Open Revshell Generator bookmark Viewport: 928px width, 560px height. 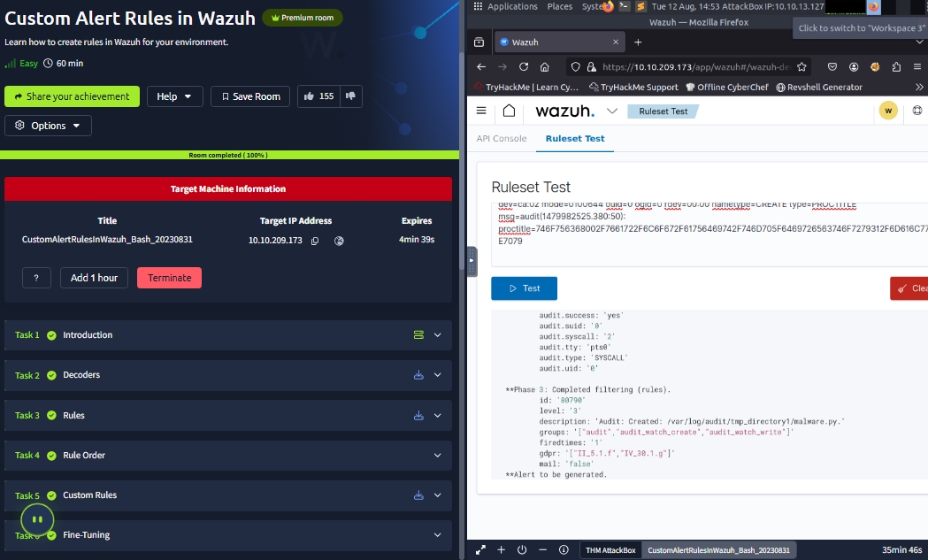click(819, 87)
